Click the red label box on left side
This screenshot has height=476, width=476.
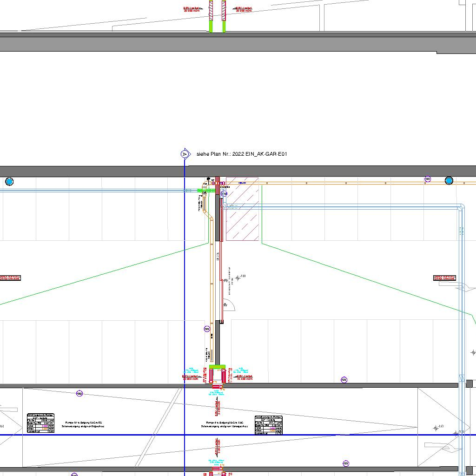click(x=10, y=278)
